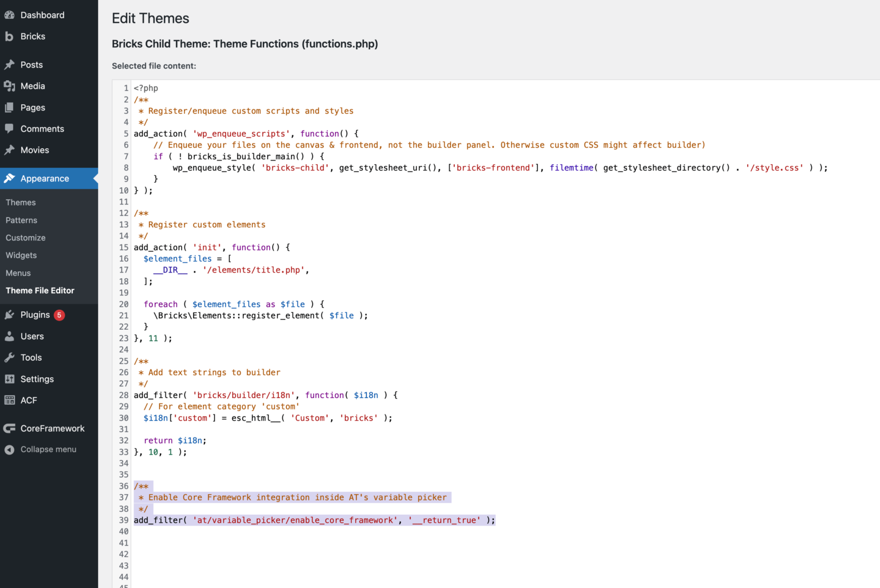Click the Posts pushpin icon
Screen dimensions: 880x588
tap(10, 65)
